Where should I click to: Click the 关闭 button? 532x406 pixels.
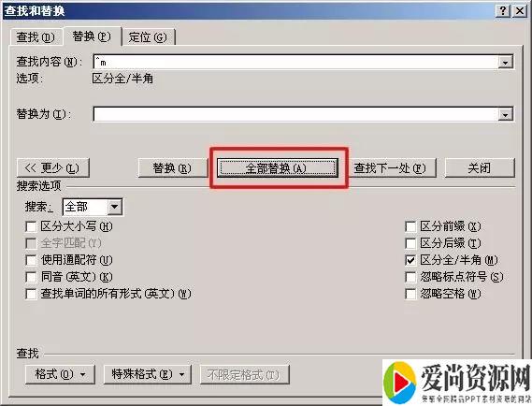[480, 167]
